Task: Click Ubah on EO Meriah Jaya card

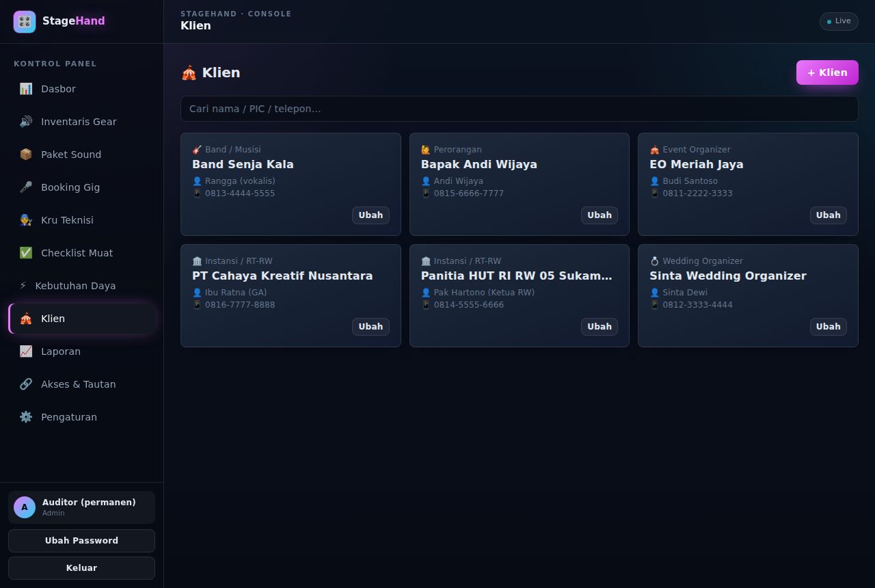Action: pyautogui.click(x=828, y=215)
